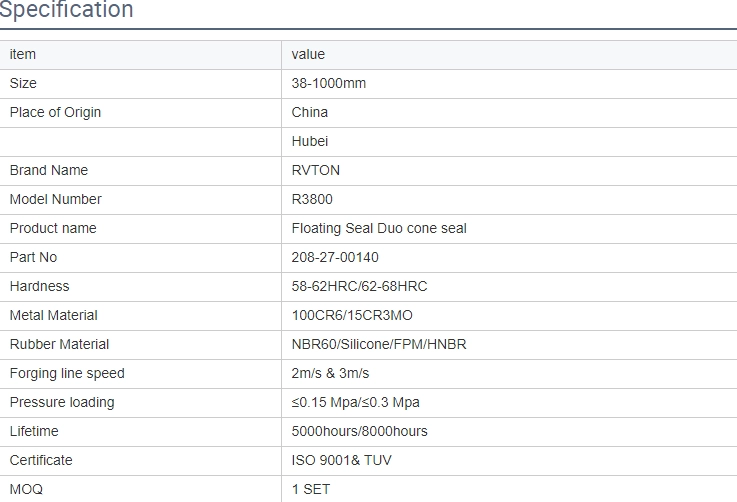Select the Size value 38-1000mm
This screenshot has height=502, width=737.
pyautogui.click(x=329, y=83)
